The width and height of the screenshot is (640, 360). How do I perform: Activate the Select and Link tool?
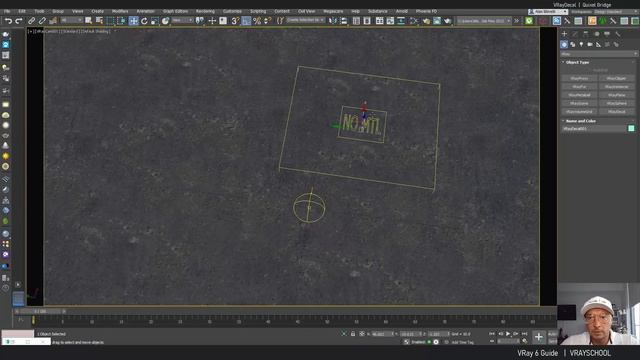coord(31,21)
